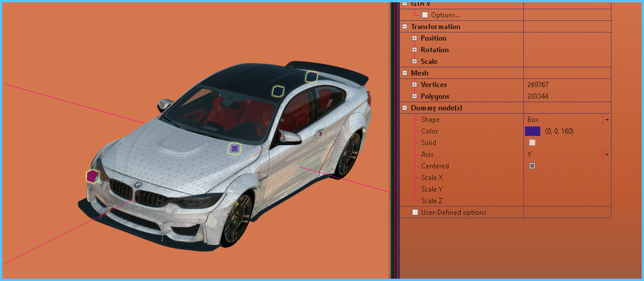644x281 pixels.
Task: Toggle the Solid checkbox
Action: click(x=532, y=143)
